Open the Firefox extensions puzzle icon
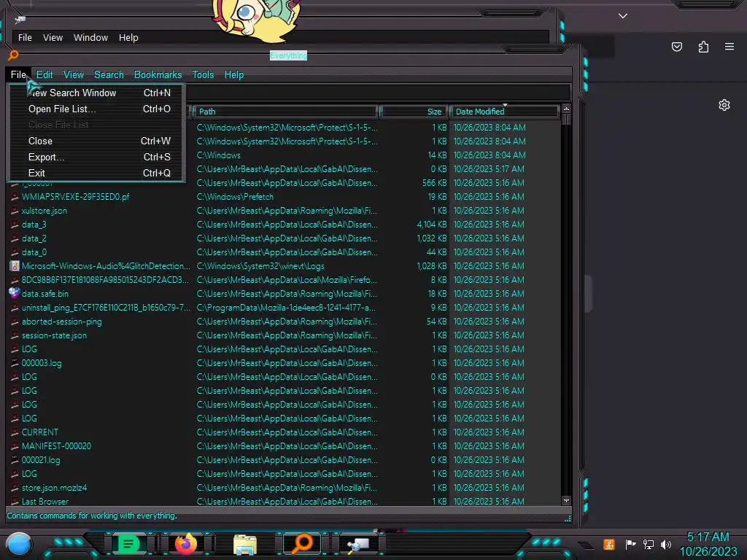Screen dimensions: 747x560 (704, 47)
